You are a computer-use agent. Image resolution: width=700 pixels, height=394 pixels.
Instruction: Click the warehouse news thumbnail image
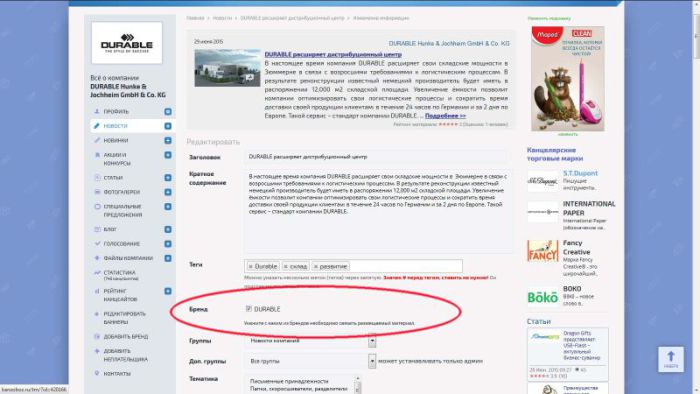pyautogui.click(x=227, y=68)
